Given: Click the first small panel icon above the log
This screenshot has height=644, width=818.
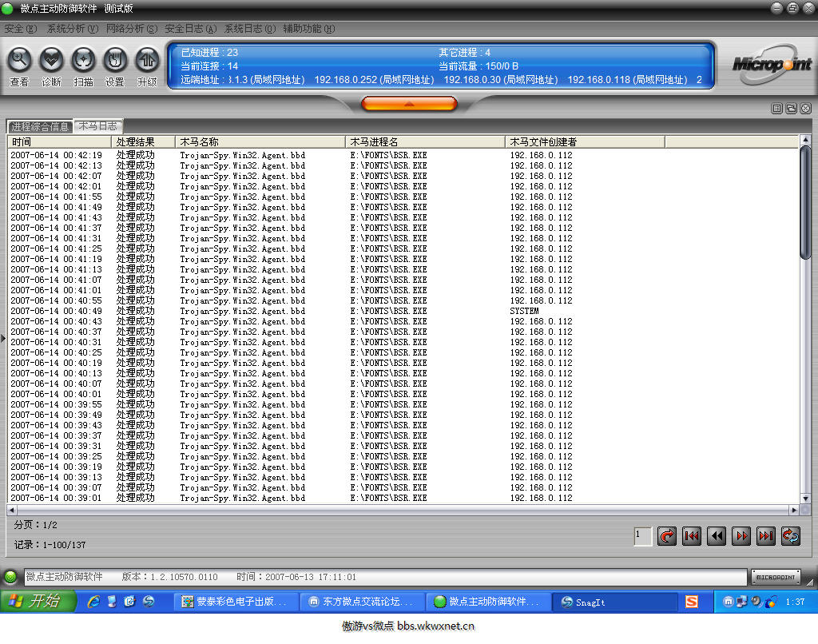Looking at the screenshot, I should [x=776, y=108].
